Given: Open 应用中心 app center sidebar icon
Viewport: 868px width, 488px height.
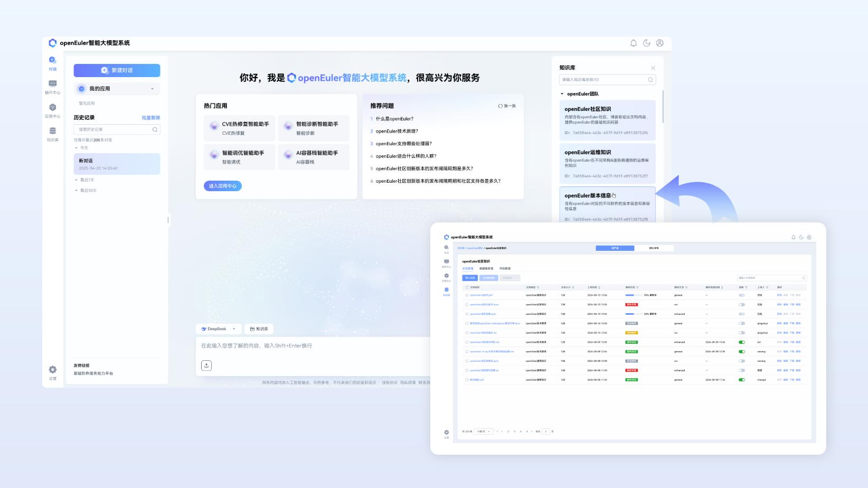Looking at the screenshot, I should tap(52, 107).
